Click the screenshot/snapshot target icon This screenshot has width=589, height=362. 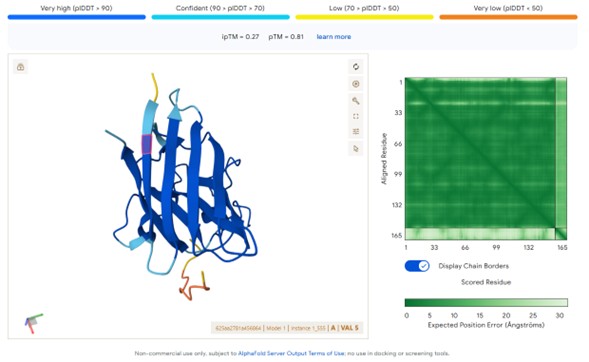pos(356,84)
